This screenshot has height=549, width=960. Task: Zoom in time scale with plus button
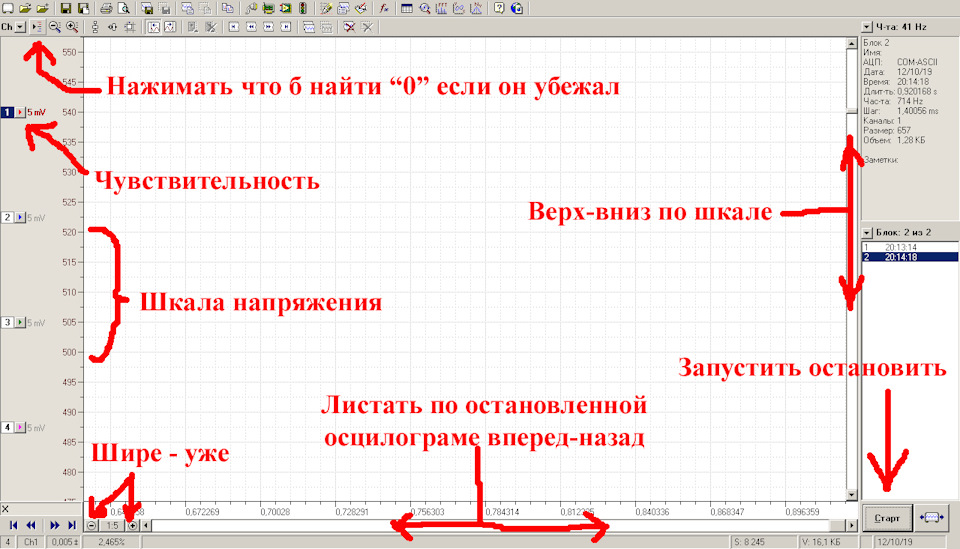tap(133, 524)
